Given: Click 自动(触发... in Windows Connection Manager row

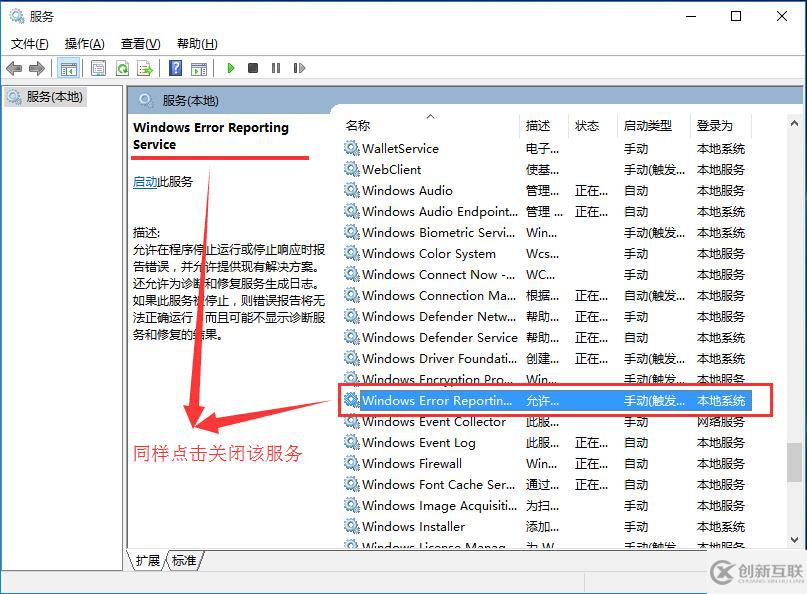Looking at the screenshot, I should pos(654,295).
